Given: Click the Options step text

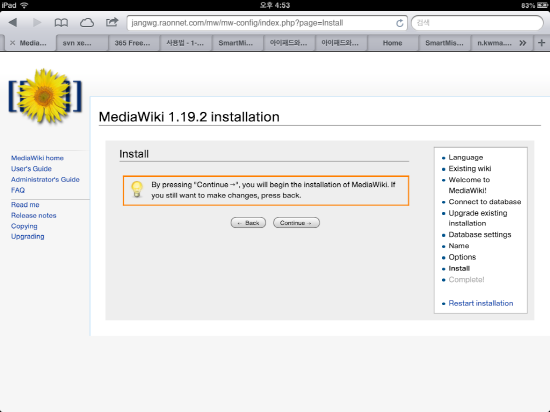Looking at the screenshot, I should pos(462,257).
